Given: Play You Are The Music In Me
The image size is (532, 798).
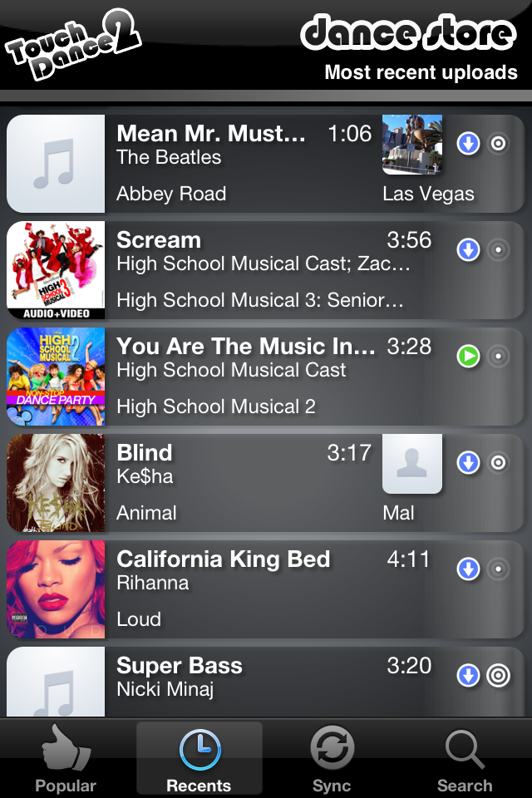Looking at the screenshot, I should click(469, 357).
